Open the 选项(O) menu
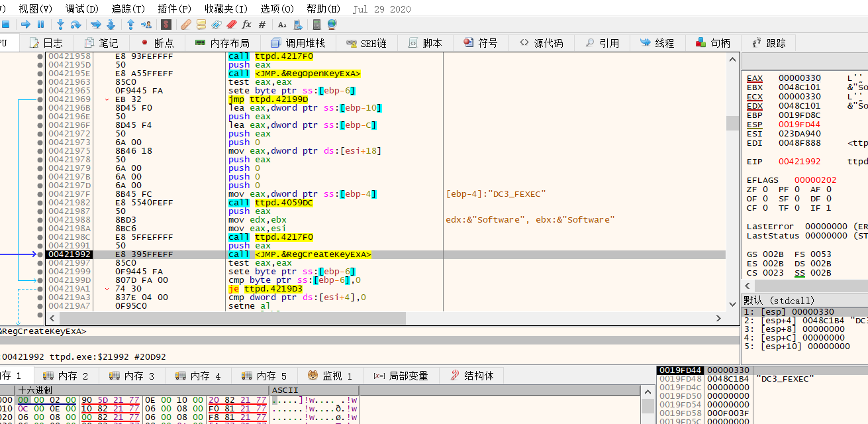This screenshot has width=868, height=424. (277, 9)
